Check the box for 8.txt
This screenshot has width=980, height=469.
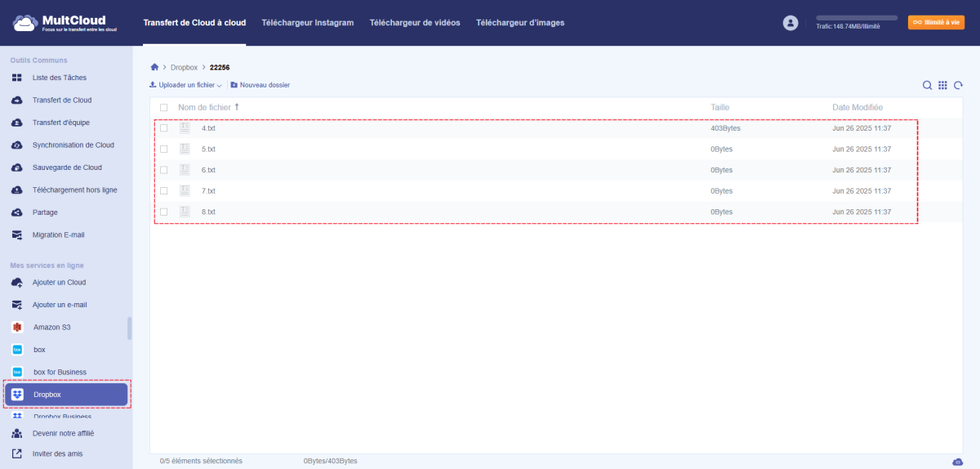point(164,212)
